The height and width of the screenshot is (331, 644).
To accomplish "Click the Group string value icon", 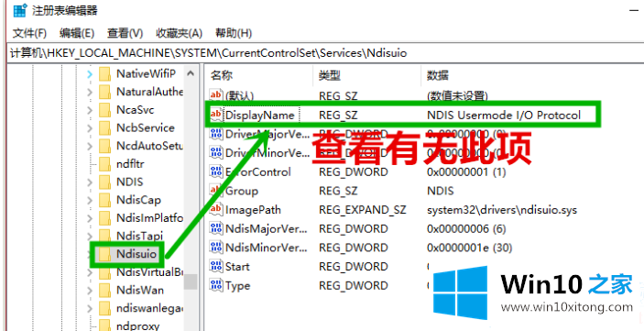I will pyautogui.click(x=215, y=191).
